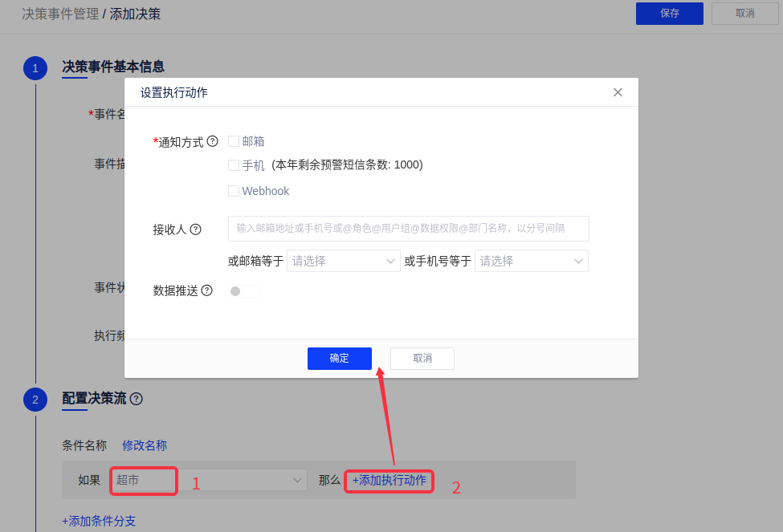Close the 设置执行动作 dialog with X
Screen dimensions: 783x532
618,92
